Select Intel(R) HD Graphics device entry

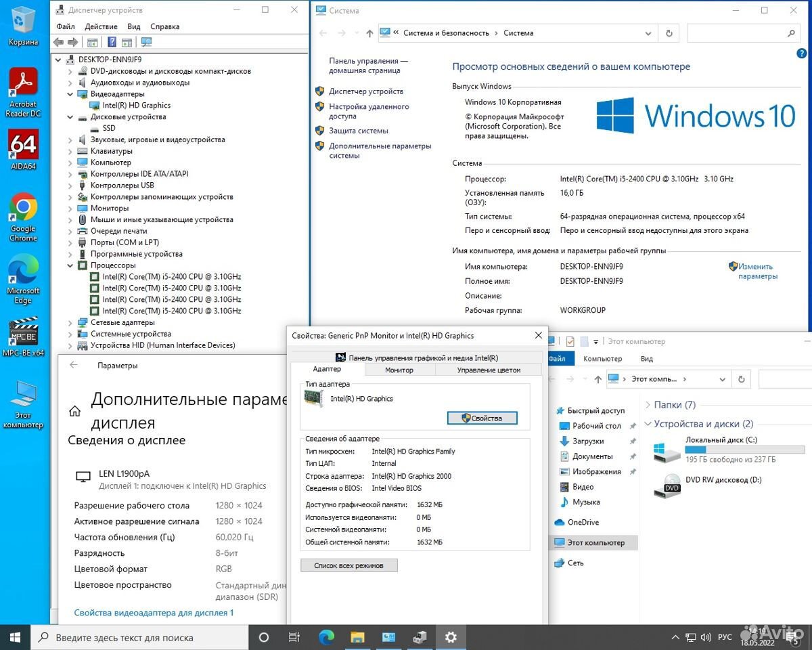[x=136, y=106]
